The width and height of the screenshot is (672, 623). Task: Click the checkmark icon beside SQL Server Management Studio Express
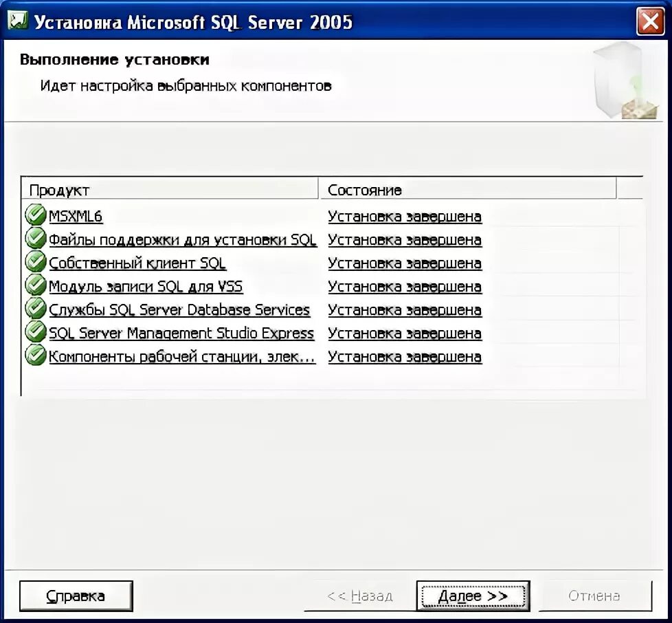pyautogui.click(x=36, y=331)
